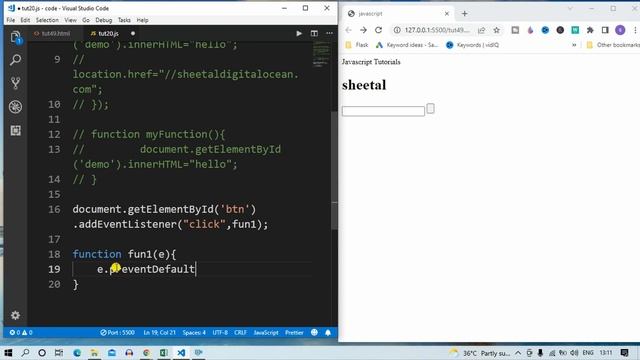Viewport: 640px width, 360px height.
Task: Open the editor More Actions ellipsis
Action: pos(329,33)
